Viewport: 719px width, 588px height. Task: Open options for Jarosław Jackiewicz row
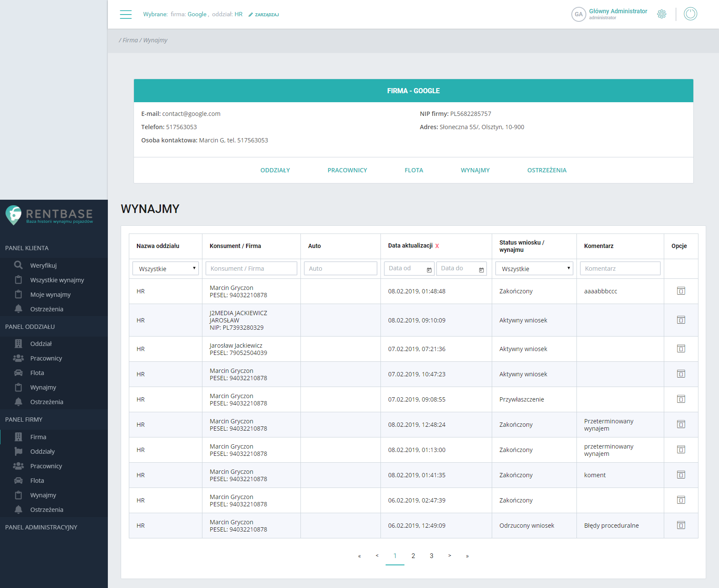point(681,349)
